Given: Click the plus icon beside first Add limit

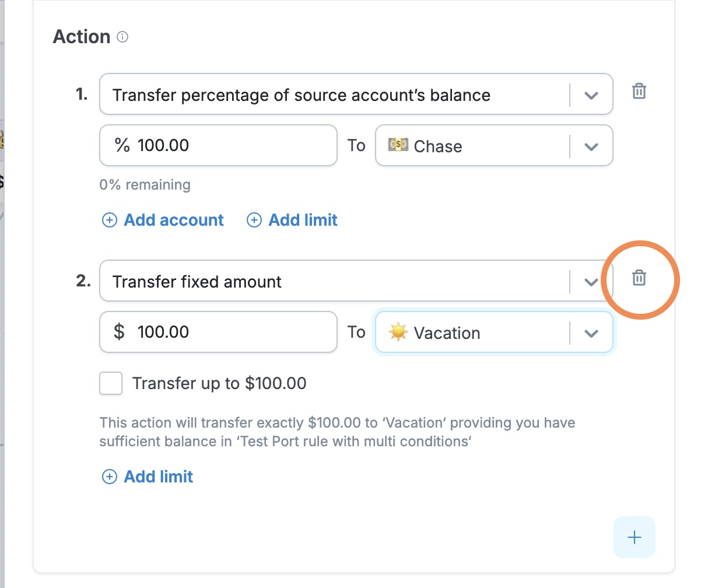Looking at the screenshot, I should coord(254,220).
